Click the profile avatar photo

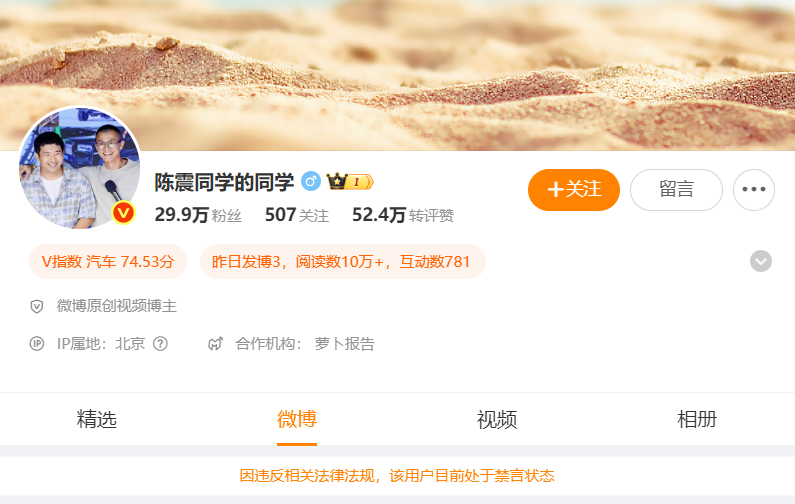pos(80,168)
